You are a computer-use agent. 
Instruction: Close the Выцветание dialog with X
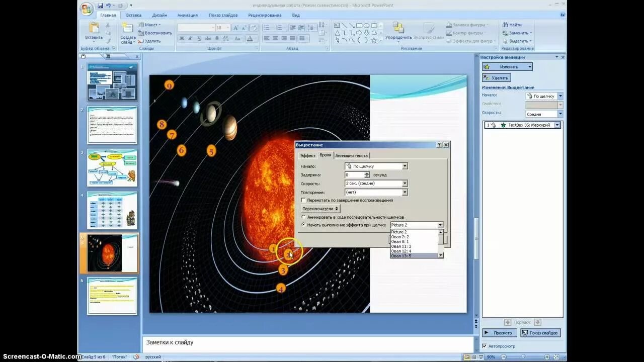pyautogui.click(x=446, y=145)
